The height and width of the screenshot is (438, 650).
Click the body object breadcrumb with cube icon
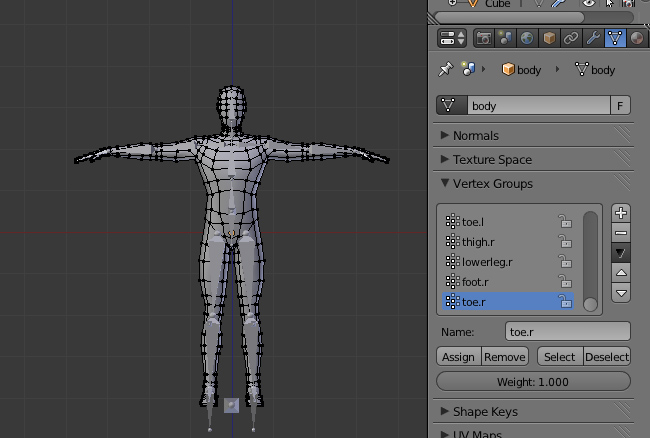(x=521, y=70)
